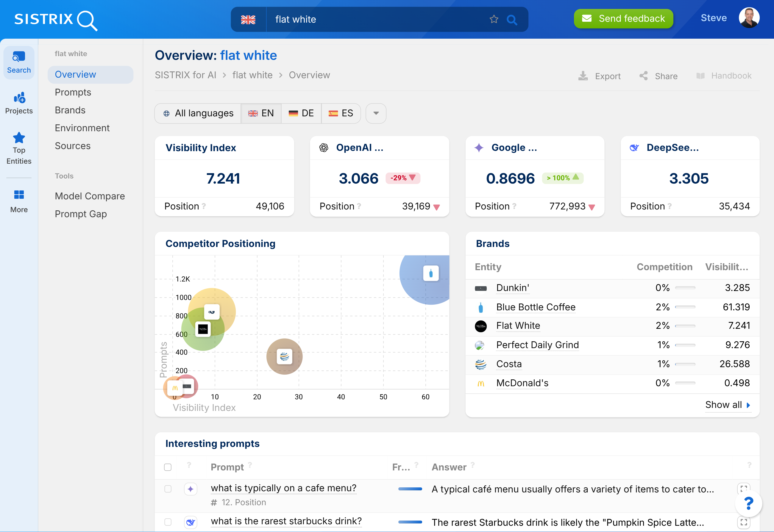Open Environment in the left menu
This screenshot has width=774, height=532.
click(x=82, y=128)
